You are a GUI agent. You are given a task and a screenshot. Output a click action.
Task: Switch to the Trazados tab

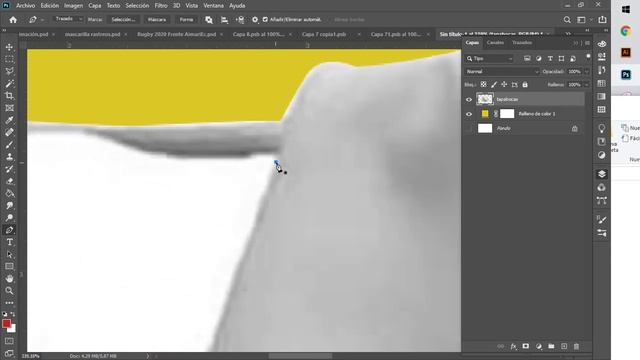tap(522, 42)
